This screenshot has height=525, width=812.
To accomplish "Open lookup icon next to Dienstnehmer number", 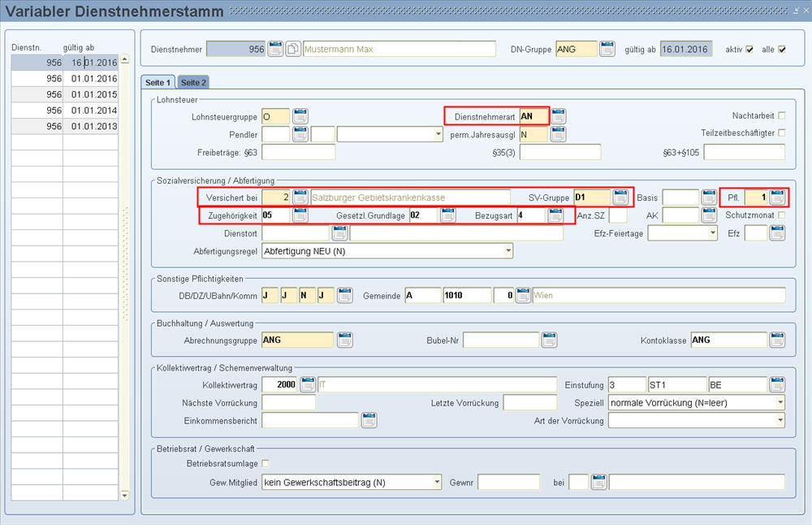I will pos(275,50).
